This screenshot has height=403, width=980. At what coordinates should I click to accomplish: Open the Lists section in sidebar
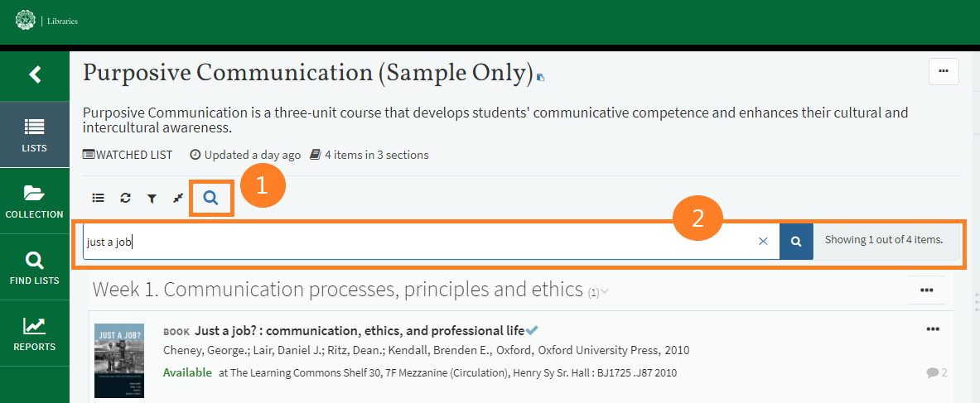[x=35, y=135]
